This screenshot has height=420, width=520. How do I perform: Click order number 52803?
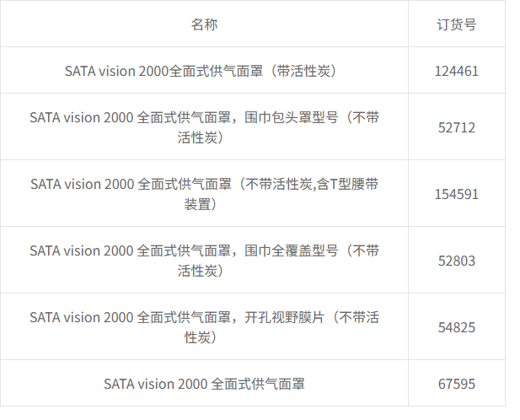click(457, 261)
